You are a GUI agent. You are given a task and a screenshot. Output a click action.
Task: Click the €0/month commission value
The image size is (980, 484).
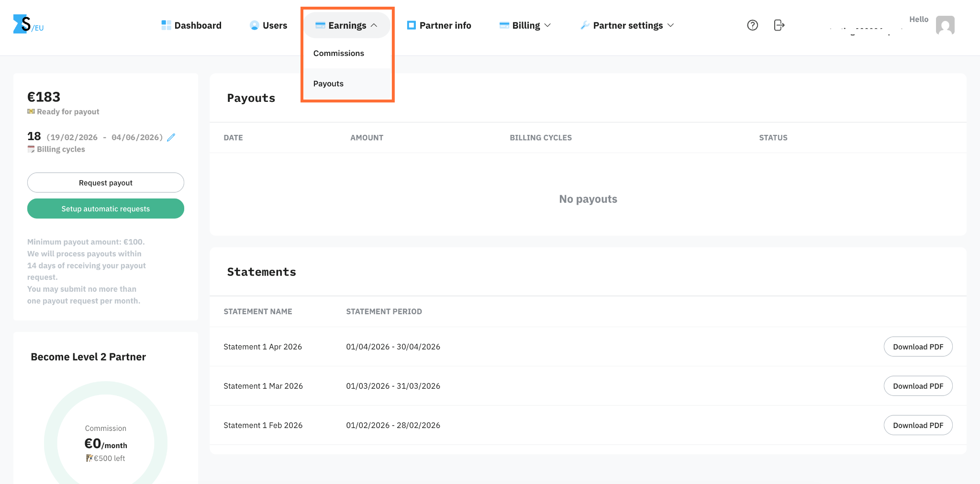click(106, 444)
